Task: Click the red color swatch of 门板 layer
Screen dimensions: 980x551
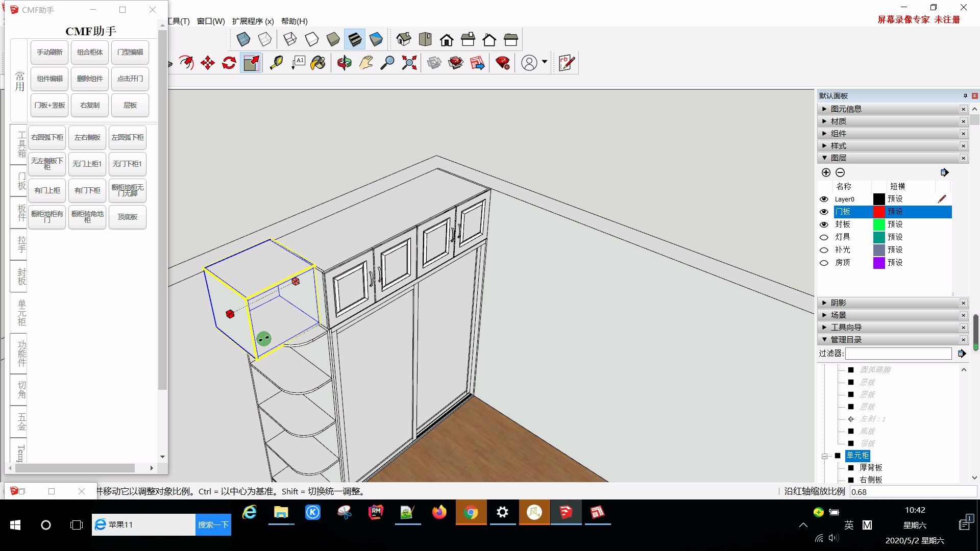Action: click(x=879, y=211)
